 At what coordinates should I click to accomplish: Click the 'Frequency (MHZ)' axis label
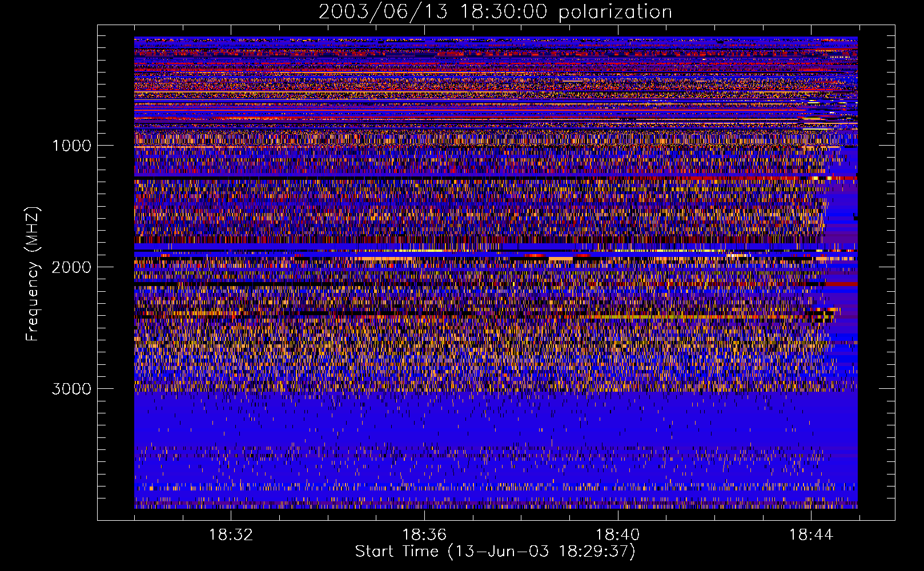click(32, 274)
